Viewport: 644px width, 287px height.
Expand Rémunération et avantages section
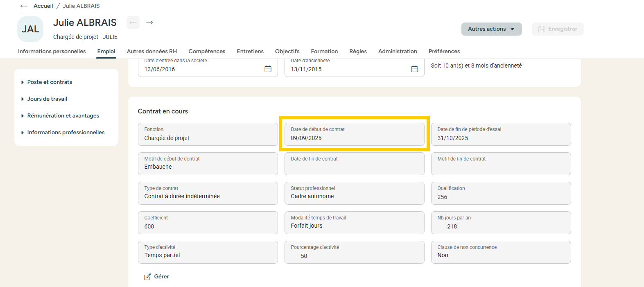click(60, 116)
